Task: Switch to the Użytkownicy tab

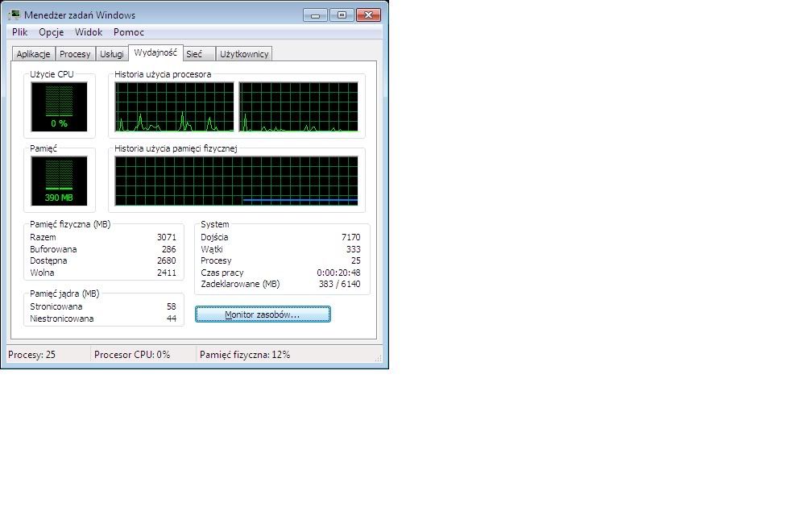Action: coord(244,54)
